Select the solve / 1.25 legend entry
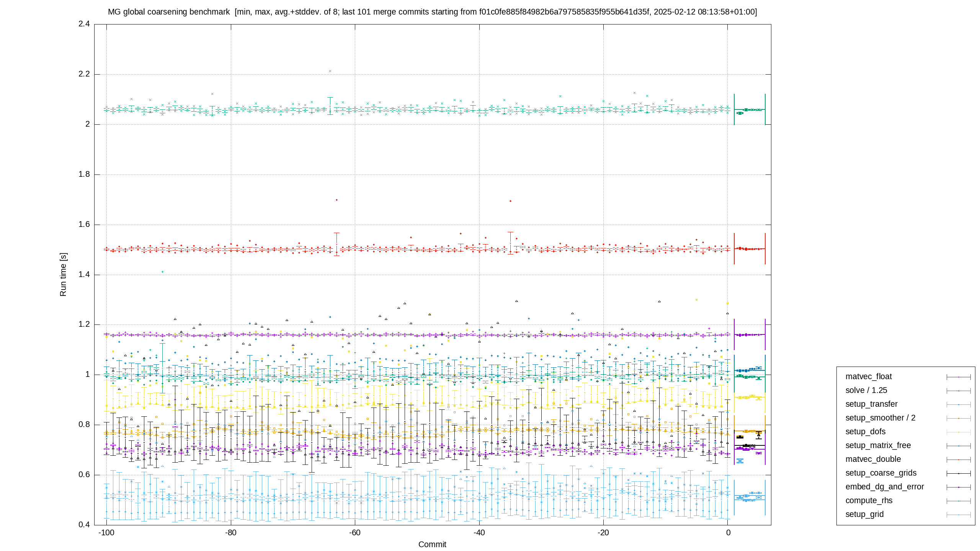980x551 pixels. point(866,390)
